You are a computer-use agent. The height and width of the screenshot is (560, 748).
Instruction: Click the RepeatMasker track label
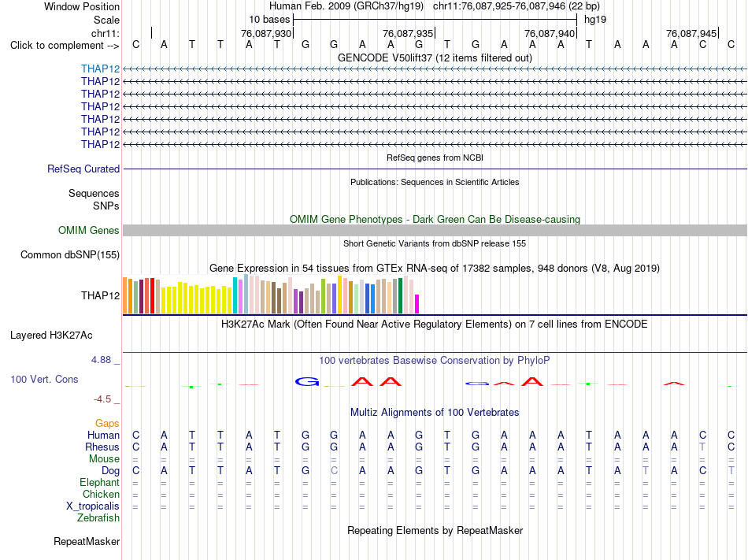point(87,541)
